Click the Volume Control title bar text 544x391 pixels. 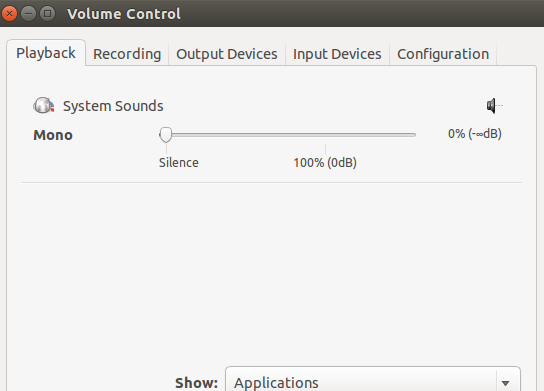124,14
